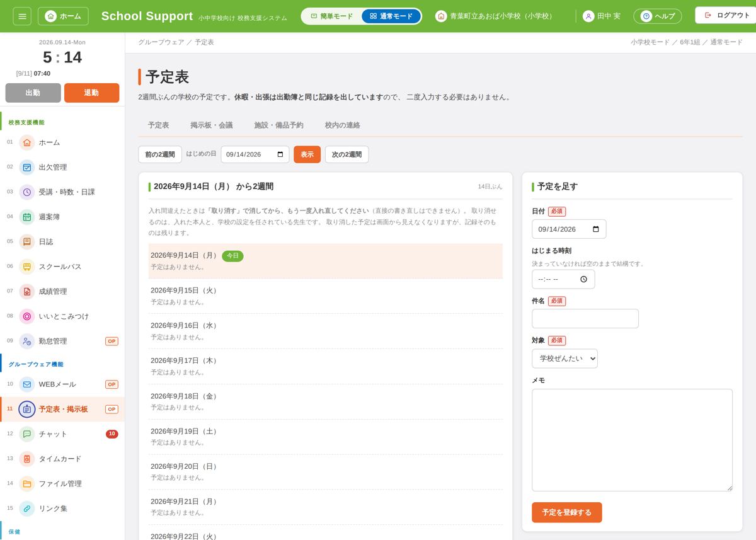Go to 前の2週間
Screen dimensions: 756x540
pyautogui.click(x=160, y=154)
